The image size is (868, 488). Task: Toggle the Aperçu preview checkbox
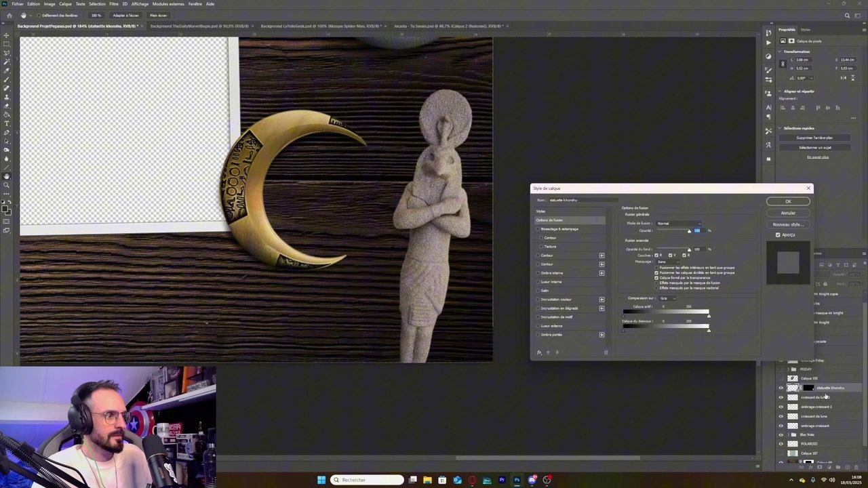pos(778,235)
